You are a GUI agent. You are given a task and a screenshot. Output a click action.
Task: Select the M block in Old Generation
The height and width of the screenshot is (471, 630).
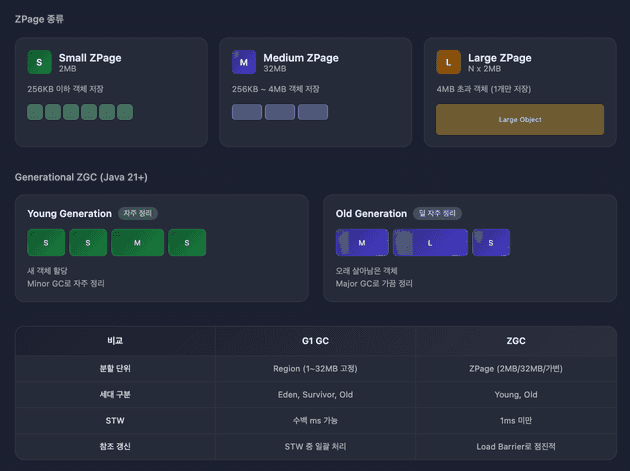point(362,243)
